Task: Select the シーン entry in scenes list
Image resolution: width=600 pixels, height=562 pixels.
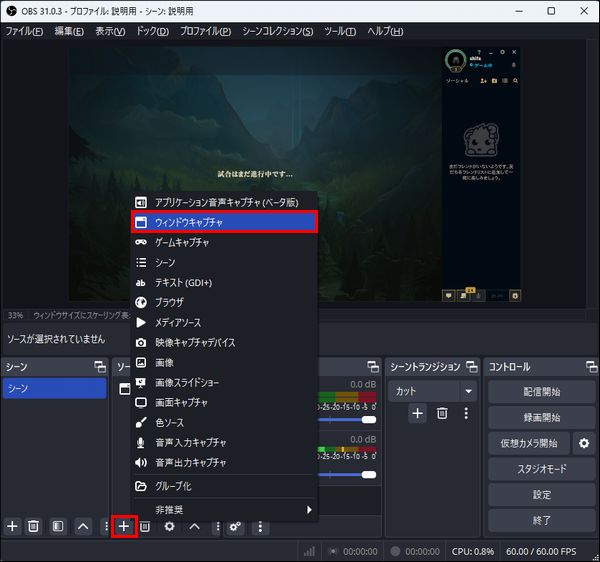Action: coord(54,388)
